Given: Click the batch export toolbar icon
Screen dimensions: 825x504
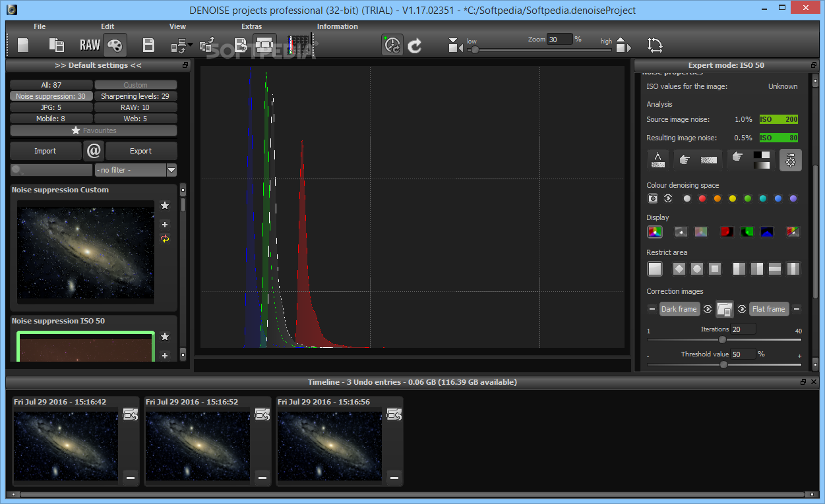Looking at the screenshot, I should [206, 45].
